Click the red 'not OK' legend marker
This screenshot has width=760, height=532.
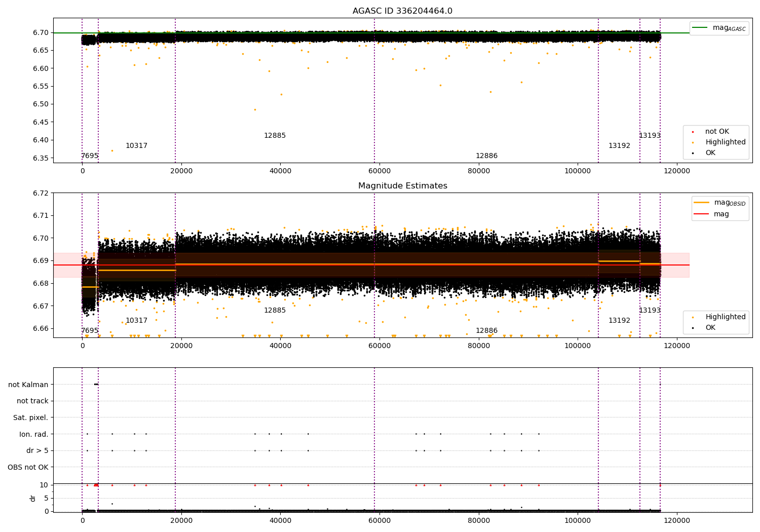pos(693,132)
